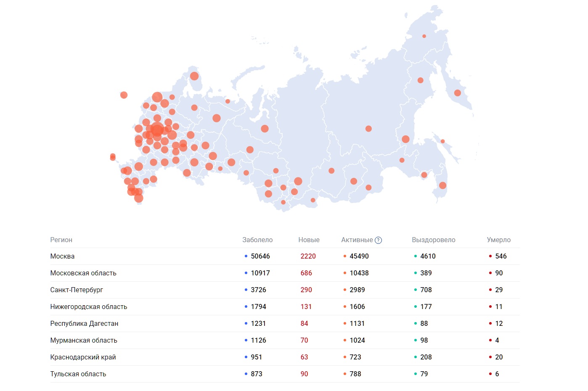Click Тульская область active cases 788
Viewport: 588px width, 391px height.
coord(355,374)
